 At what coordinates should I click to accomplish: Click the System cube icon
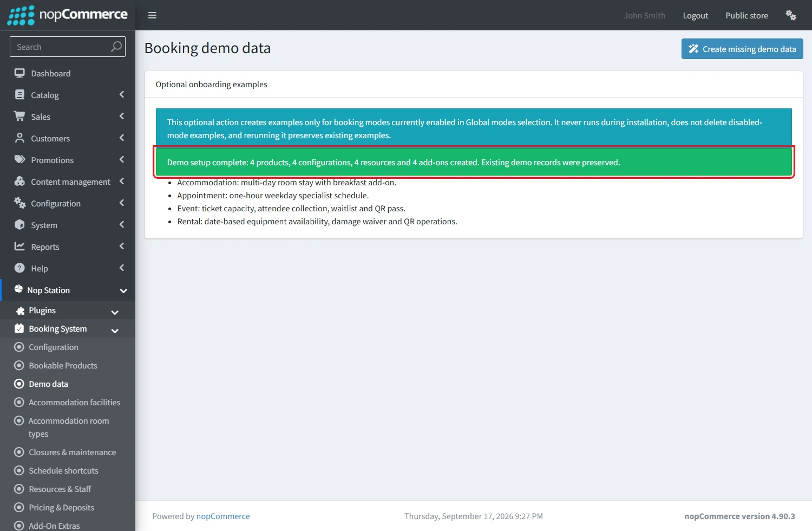pyautogui.click(x=19, y=225)
